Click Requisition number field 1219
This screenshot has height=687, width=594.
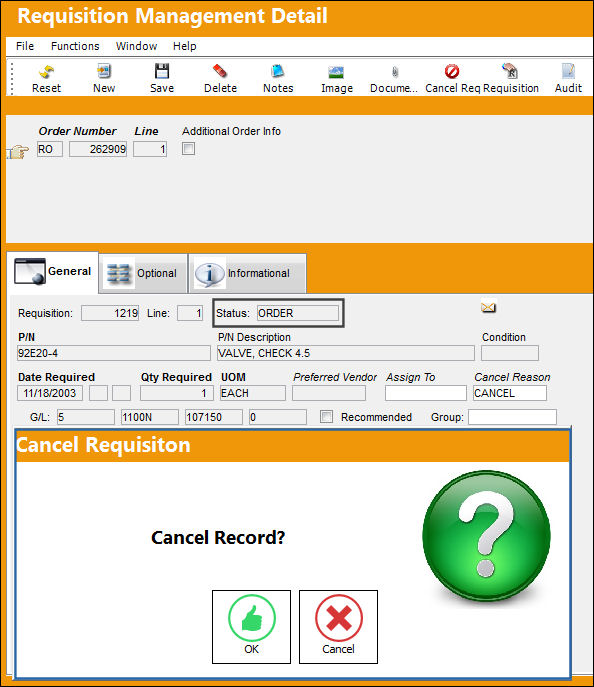coord(110,313)
